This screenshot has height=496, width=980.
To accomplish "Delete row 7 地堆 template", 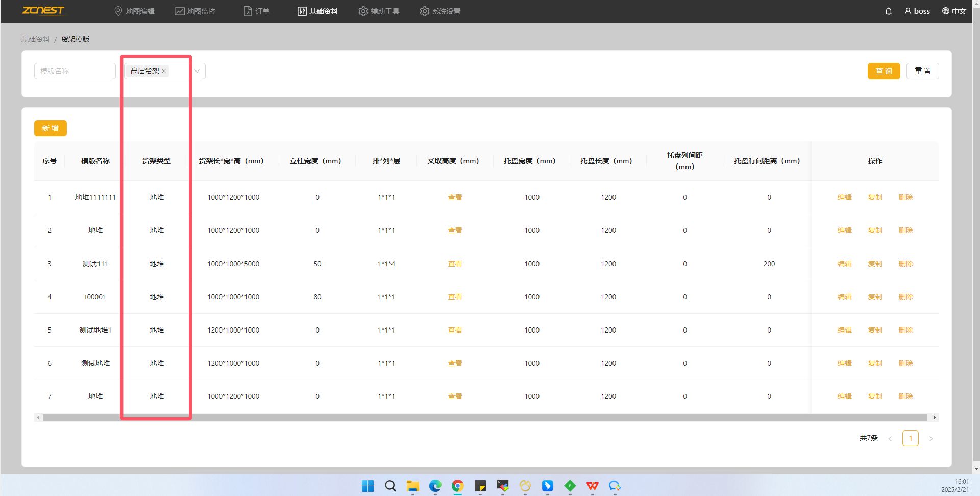I will pos(906,396).
